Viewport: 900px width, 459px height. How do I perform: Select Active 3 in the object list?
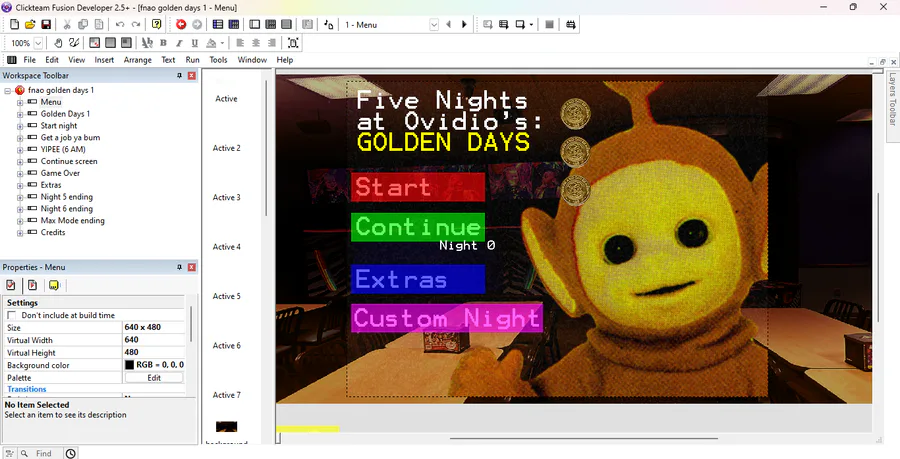[x=227, y=197]
